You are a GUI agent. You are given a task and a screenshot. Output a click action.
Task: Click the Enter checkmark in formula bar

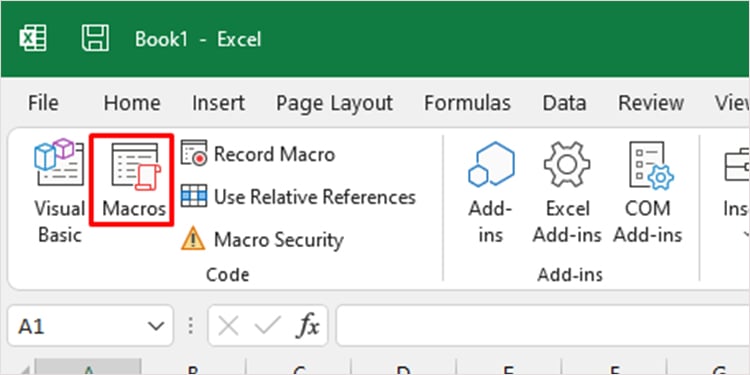(x=268, y=326)
